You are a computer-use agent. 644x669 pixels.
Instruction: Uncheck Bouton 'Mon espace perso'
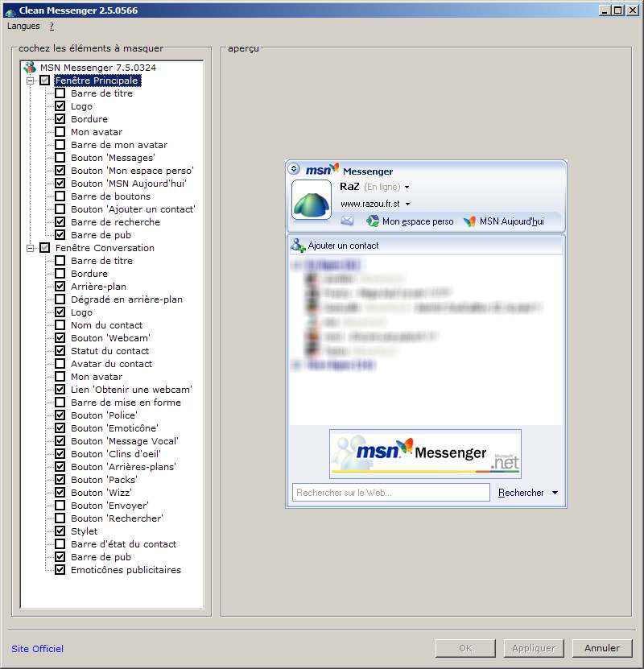click(60, 170)
